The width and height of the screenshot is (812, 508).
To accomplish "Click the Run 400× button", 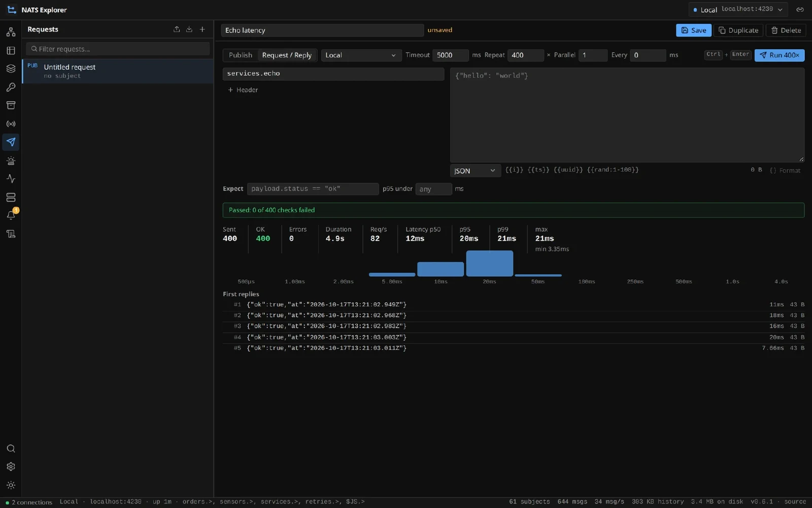I will coord(779,55).
